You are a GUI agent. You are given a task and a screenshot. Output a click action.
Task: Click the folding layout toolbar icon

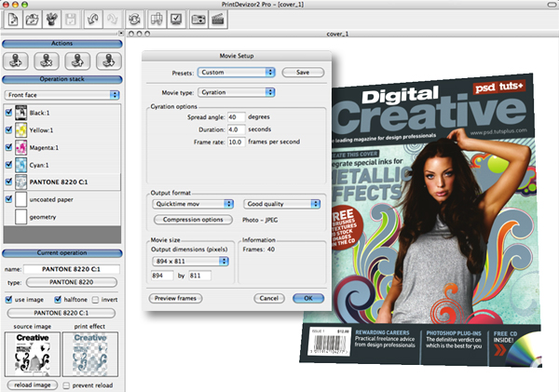(157, 20)
